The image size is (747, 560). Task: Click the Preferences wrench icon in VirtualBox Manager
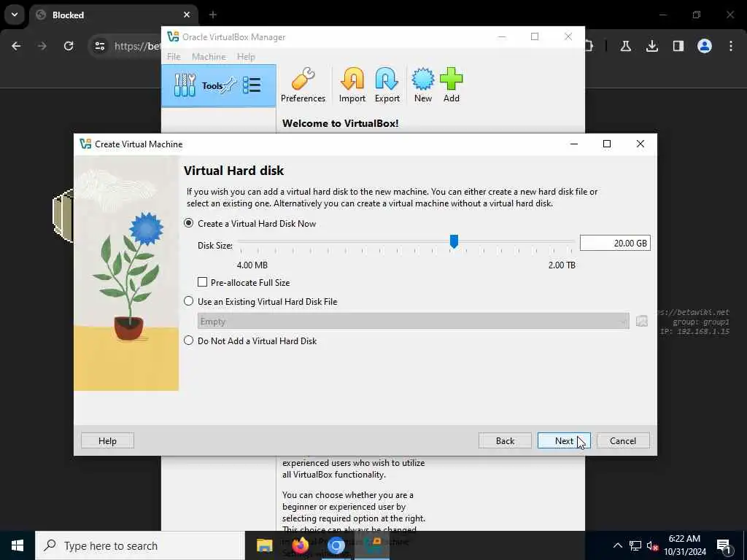click(303, 79)
